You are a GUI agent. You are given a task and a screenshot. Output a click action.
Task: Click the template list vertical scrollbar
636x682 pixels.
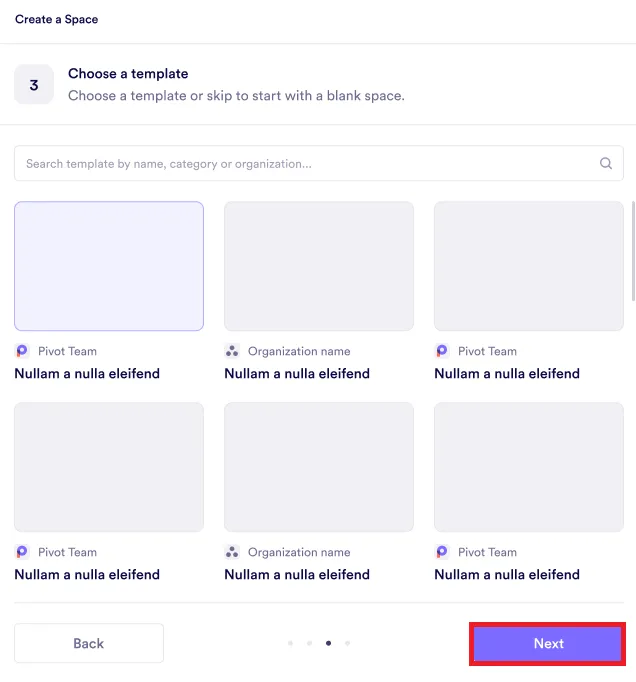point(632,250)
